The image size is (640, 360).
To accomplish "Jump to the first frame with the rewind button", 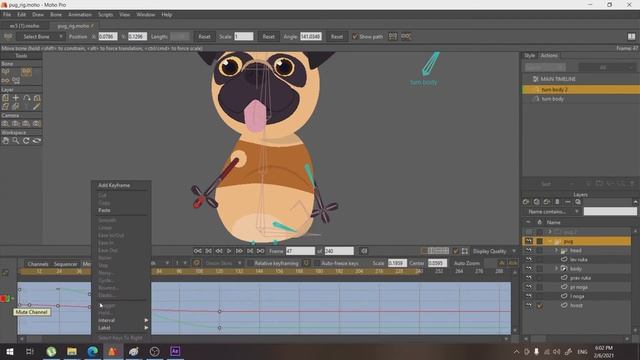I will coord(198,251).
